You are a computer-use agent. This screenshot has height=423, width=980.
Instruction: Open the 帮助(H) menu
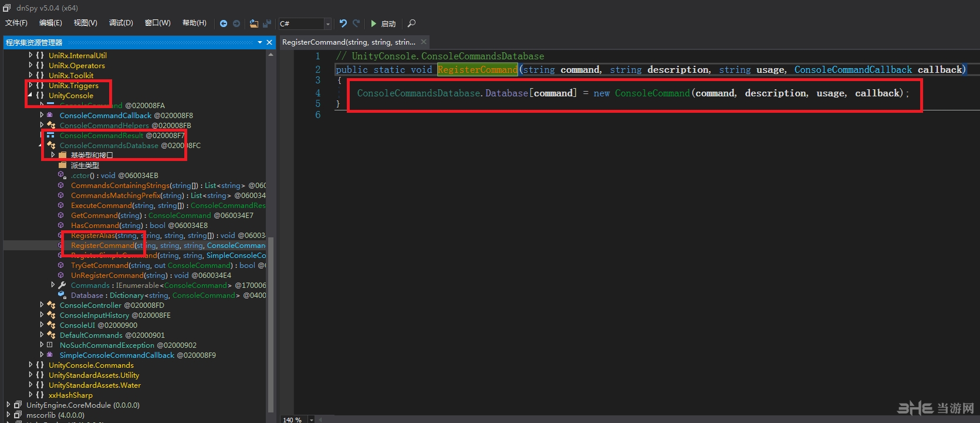[x=194, y=23]
